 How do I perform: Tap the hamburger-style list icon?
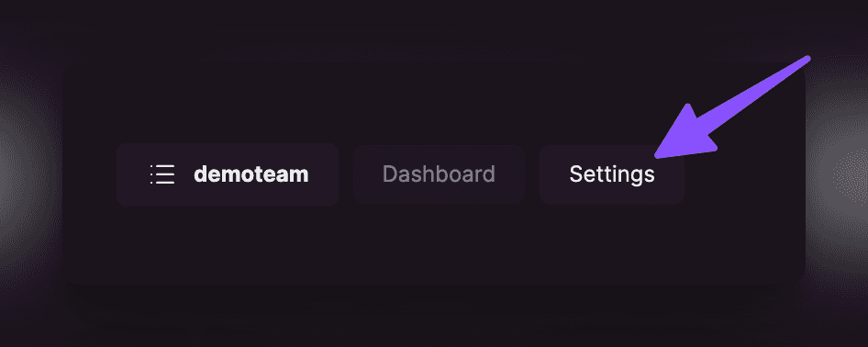[x=162, y=174]
